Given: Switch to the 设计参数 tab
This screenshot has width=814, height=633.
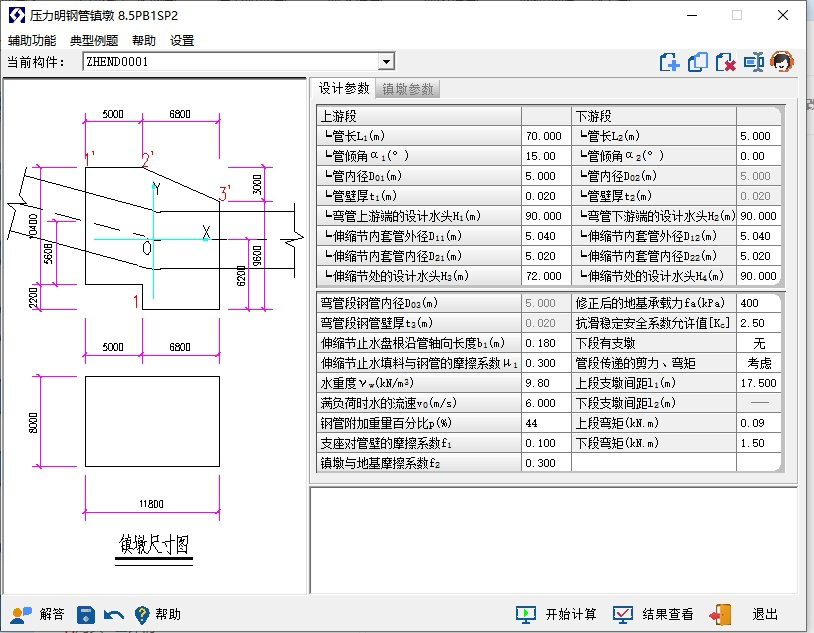Looking at the screenshot, I should 343,88.
